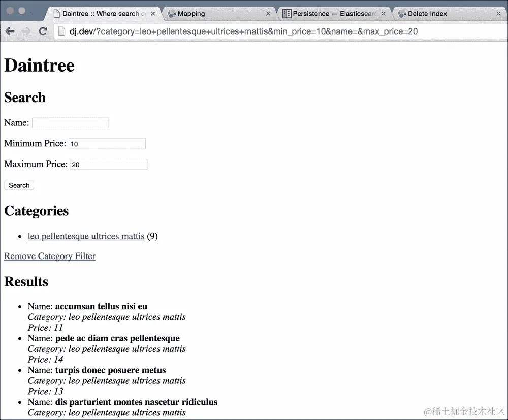The image size is (508, 420).
Task: Go back using the browser back arrow
Action: click(x=10, y=31)
